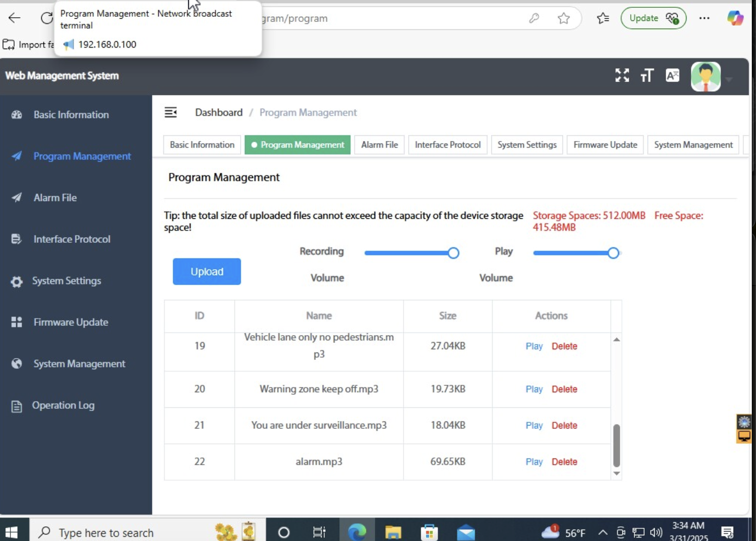Delete the alarm.mp3 file
Viewport: 756px width, 541px height.
564,462
